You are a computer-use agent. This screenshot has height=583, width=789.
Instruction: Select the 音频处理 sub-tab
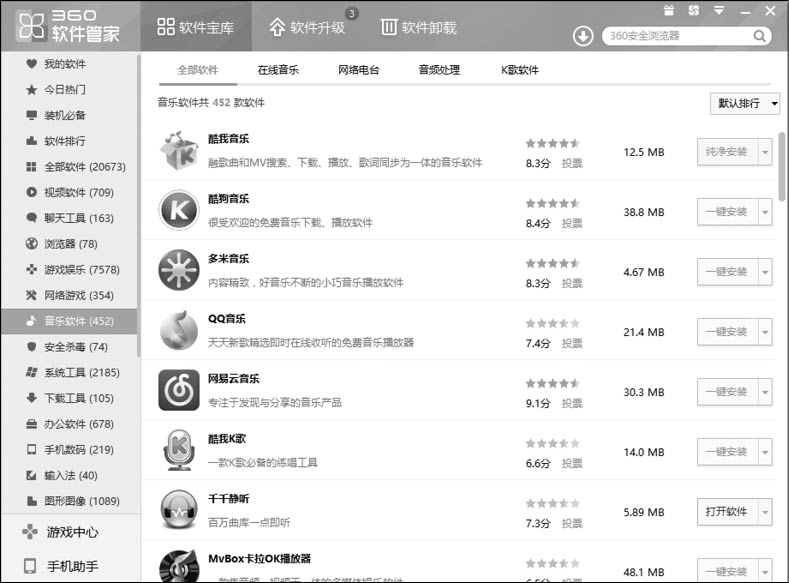tap(439, 70)
